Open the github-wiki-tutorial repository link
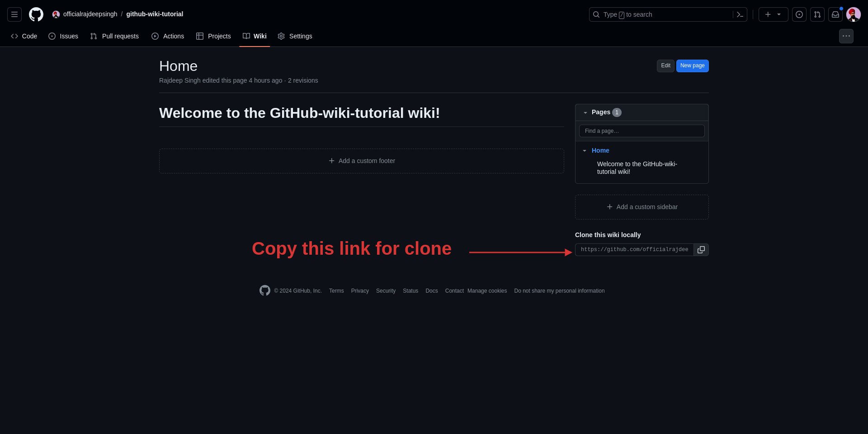The image size is (868, 434). (155, 14)
